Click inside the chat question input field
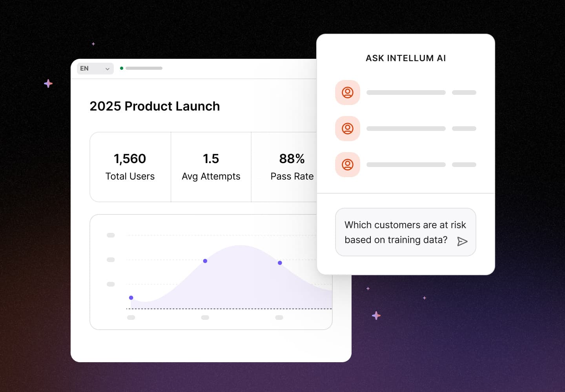Screen dimensions: 565x392 tap(396, 232)
